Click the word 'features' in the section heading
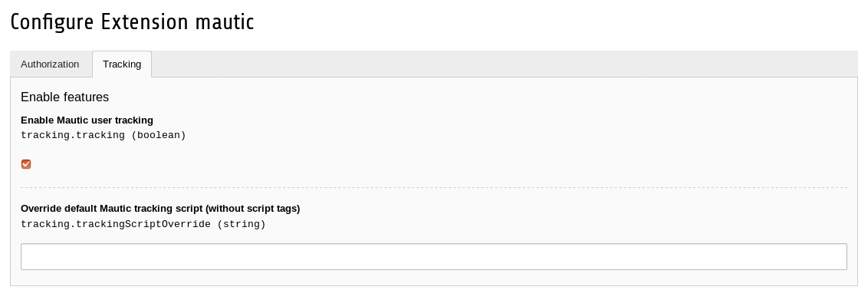The width and height of the screenshot is (868, 300). pyautogui.click(x=86, y=97)
